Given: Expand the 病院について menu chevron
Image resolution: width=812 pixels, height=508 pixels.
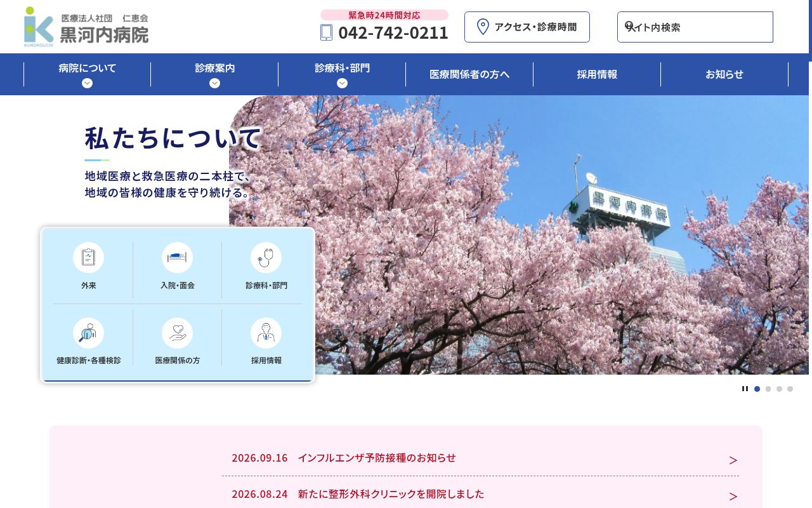Looking at the screenshot, I should (x=87, y=83).
